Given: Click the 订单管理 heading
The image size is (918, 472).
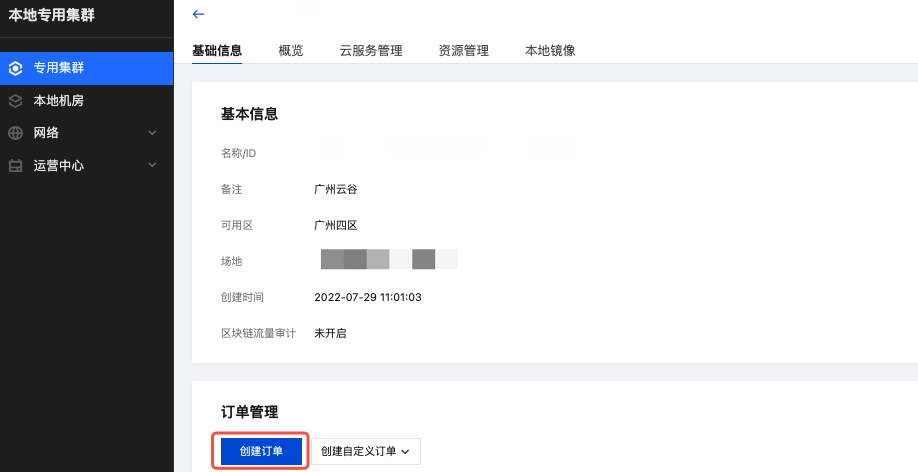Looking at the screenshot, I should [249, 412].
